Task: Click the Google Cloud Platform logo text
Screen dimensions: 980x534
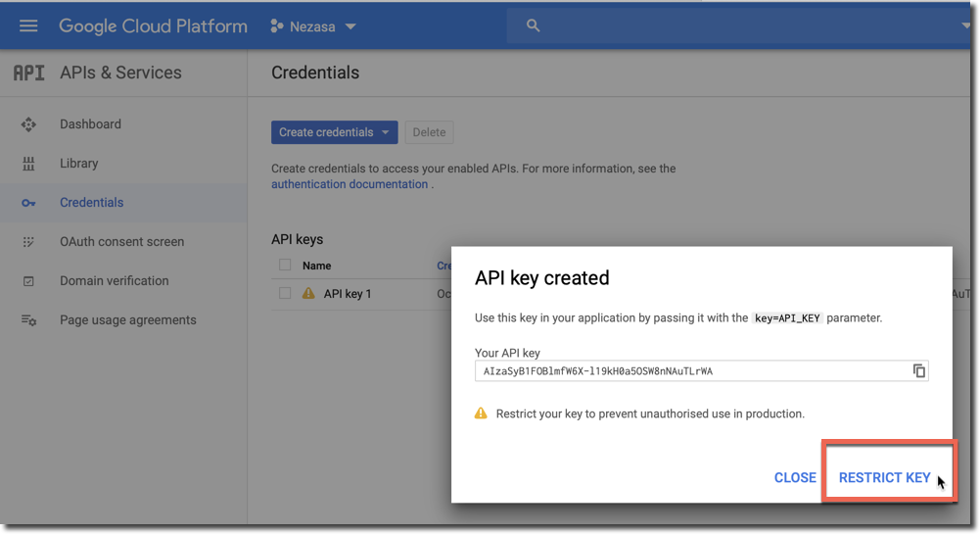Action: 153,26
